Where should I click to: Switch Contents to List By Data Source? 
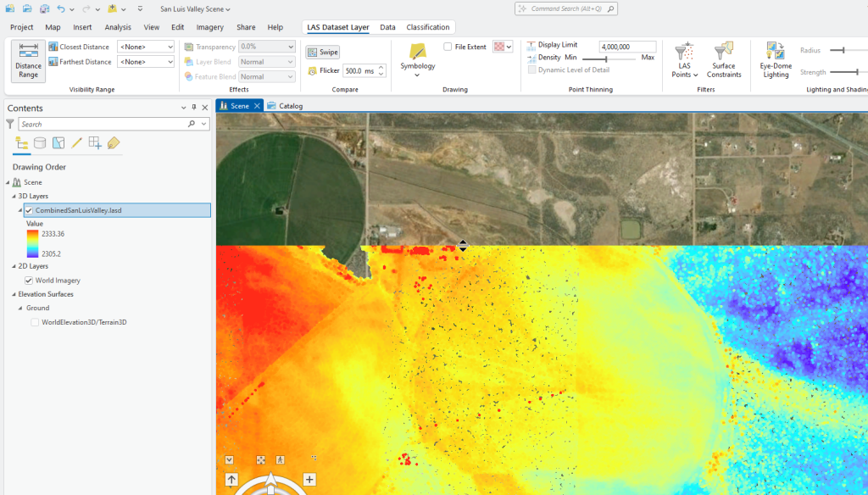(39, 142)
